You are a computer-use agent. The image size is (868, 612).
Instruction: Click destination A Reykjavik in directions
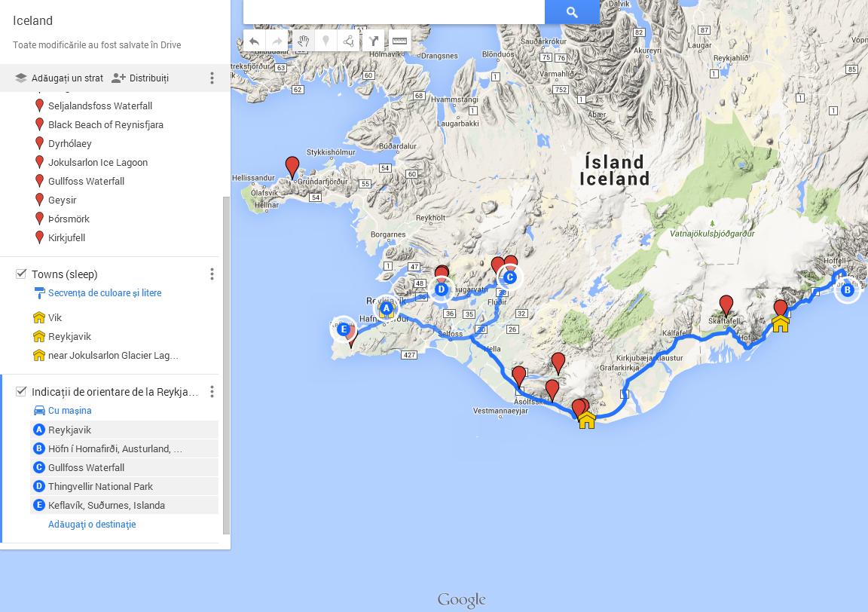(124, 430)
